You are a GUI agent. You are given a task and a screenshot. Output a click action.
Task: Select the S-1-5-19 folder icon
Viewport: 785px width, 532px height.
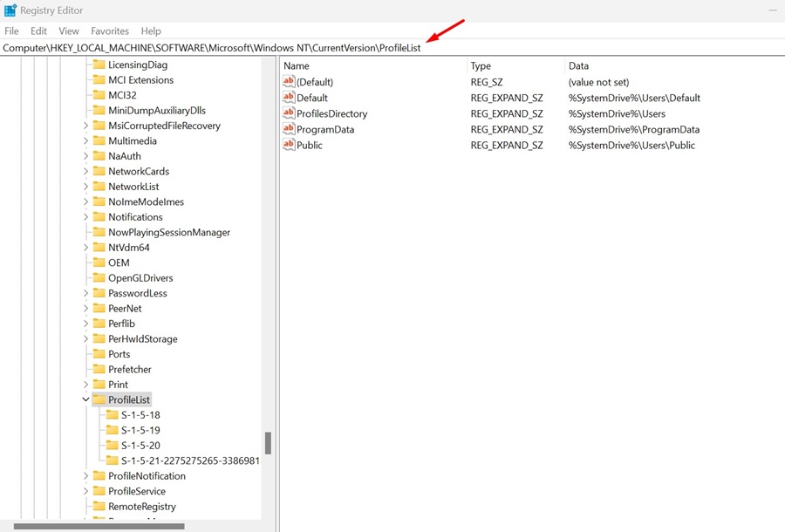point(113,430)
